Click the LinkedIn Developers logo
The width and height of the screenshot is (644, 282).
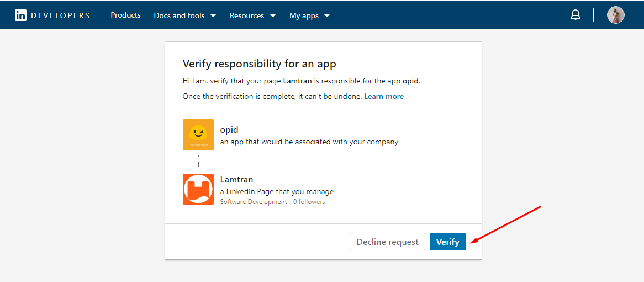coord(52,15)
